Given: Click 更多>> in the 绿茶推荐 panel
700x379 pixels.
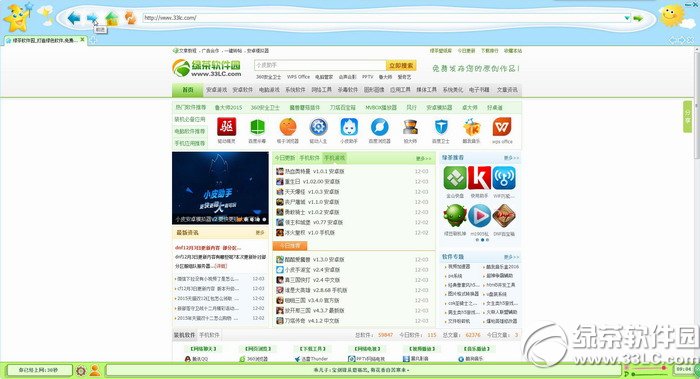Looking at the screenshot, I should pos(512,158).
